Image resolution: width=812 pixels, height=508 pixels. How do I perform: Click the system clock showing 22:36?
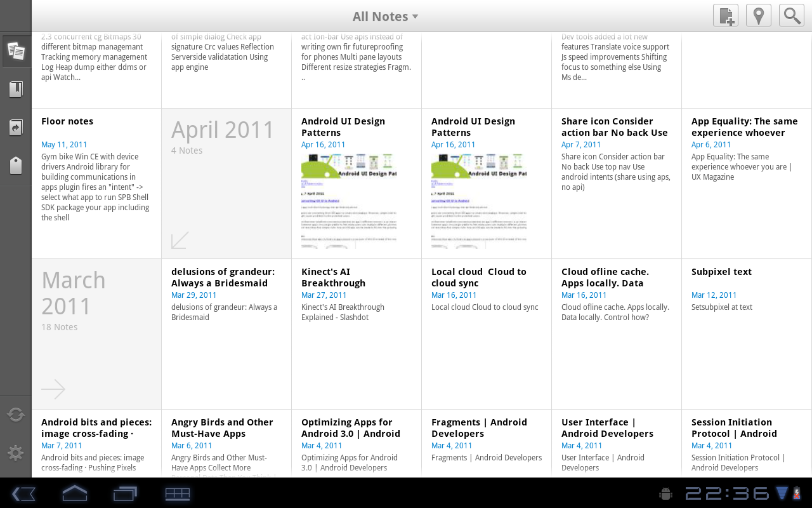point(727,493)
